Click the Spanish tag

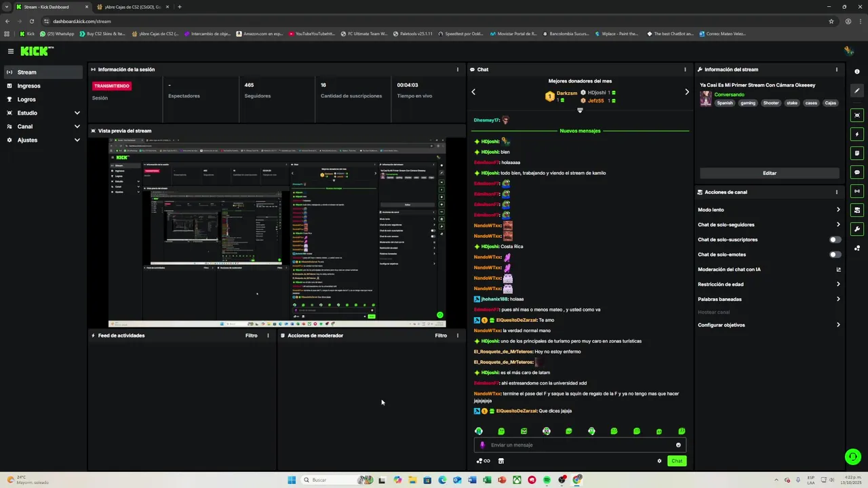(725, 103)
